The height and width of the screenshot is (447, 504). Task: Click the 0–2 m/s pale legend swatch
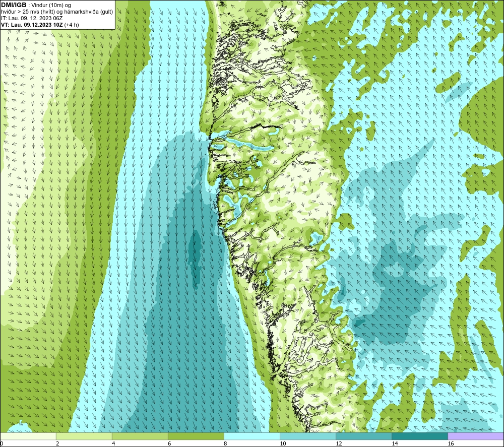click(x=28, y=436)
